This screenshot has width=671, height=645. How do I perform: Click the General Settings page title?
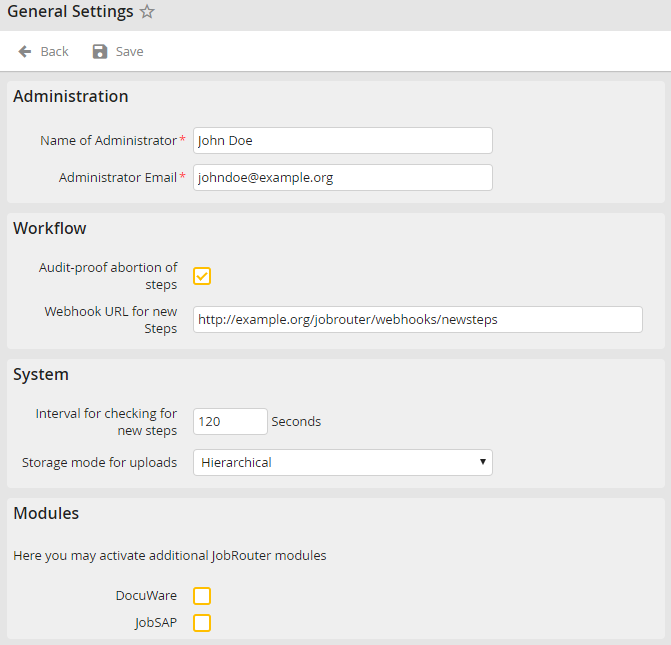[70, 12]
